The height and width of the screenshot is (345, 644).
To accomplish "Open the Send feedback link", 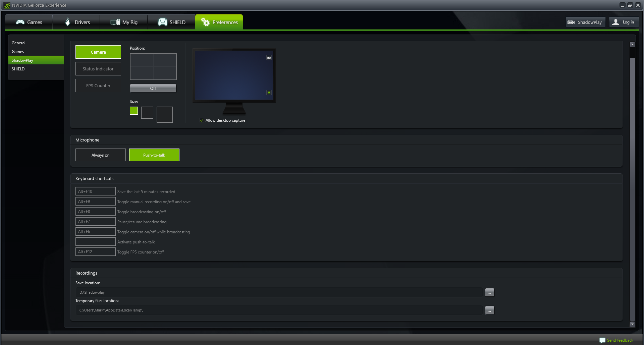I will (620, 340).
